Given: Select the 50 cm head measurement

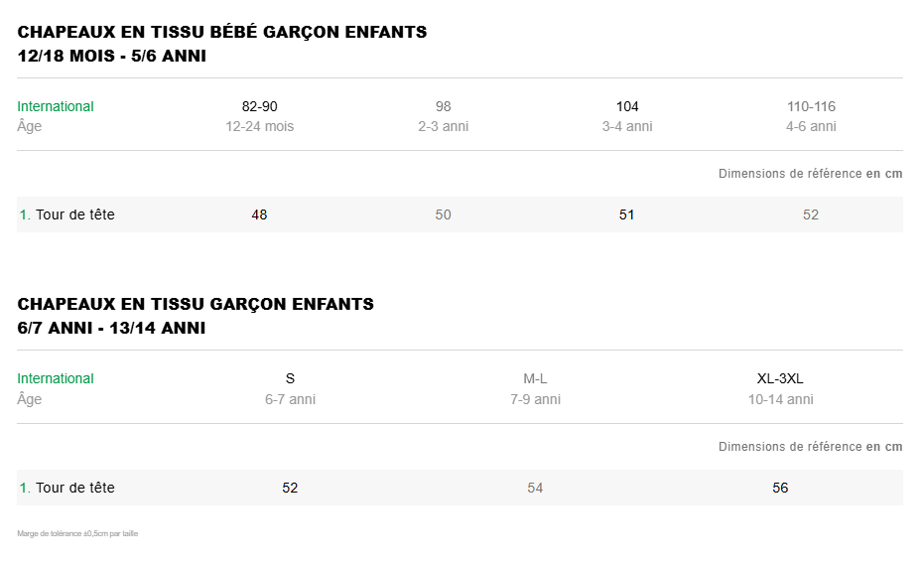Looking at the screenshot, I should tap(443, 214).
